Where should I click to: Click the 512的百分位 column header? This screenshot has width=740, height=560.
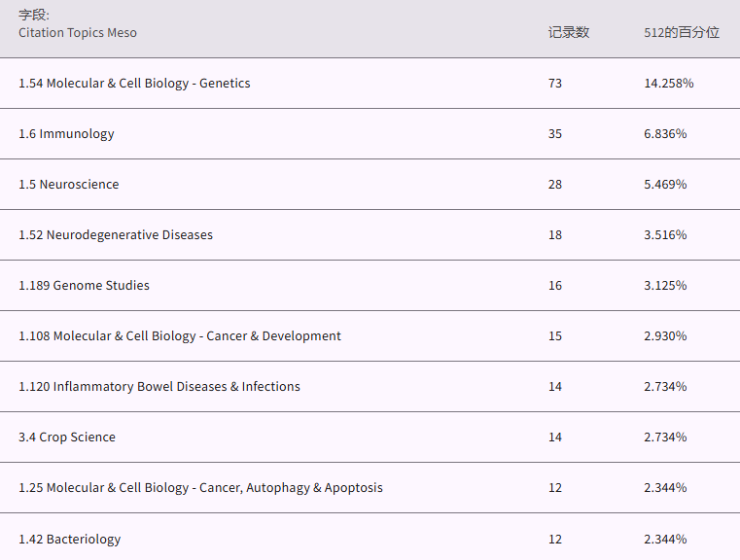(x=682, y=33)
